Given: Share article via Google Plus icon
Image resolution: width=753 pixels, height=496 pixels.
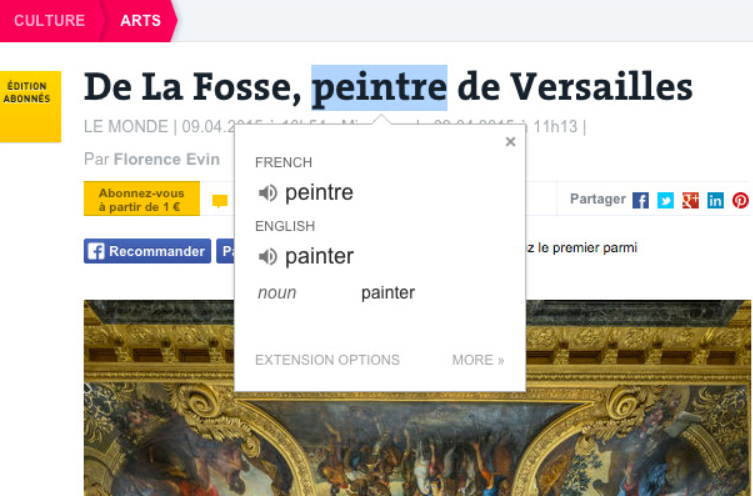Looking at the screenshot, I should point(690,200).
